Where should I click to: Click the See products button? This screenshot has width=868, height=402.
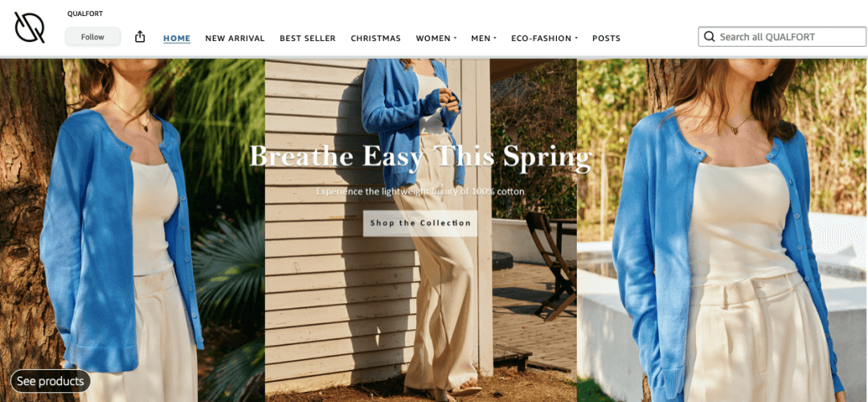tap(51, 381)
